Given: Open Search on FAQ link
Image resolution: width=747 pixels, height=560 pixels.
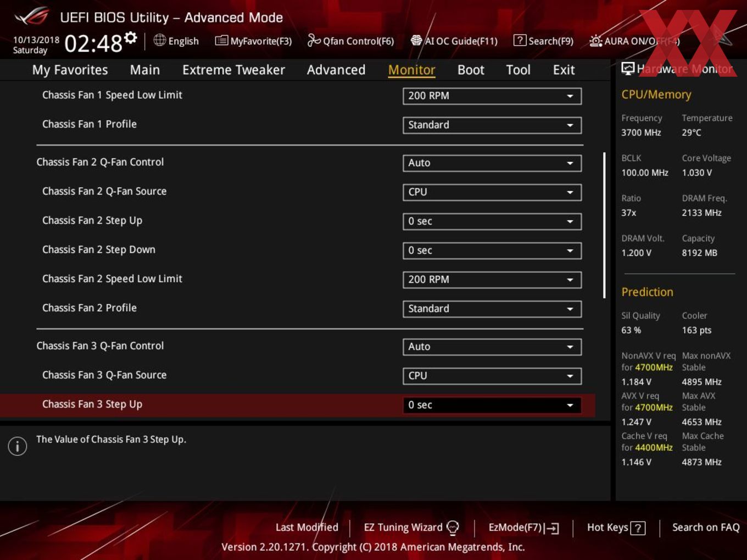Looking at the screenshot, I should click(706, 527).
